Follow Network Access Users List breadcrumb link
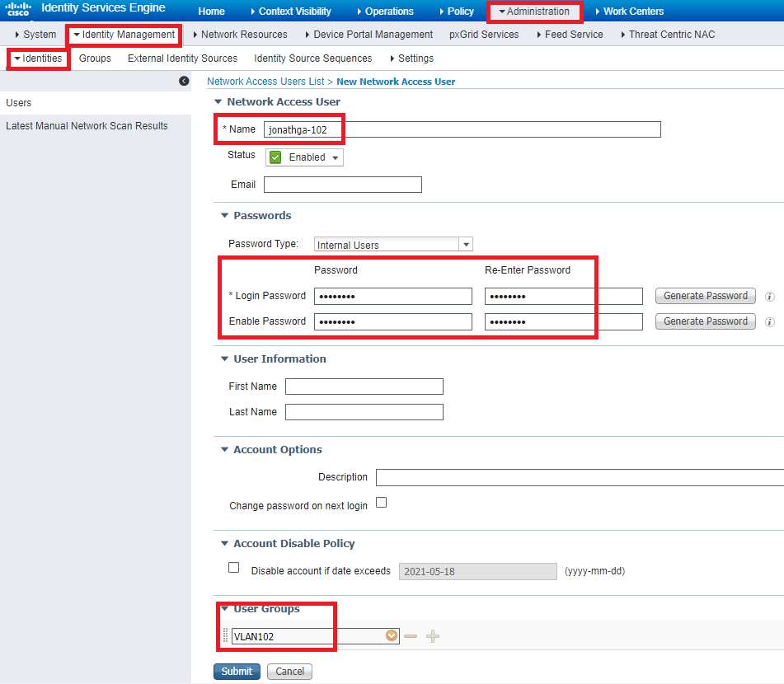The width and height of the screenshot is (784, 684). [265, 82]
